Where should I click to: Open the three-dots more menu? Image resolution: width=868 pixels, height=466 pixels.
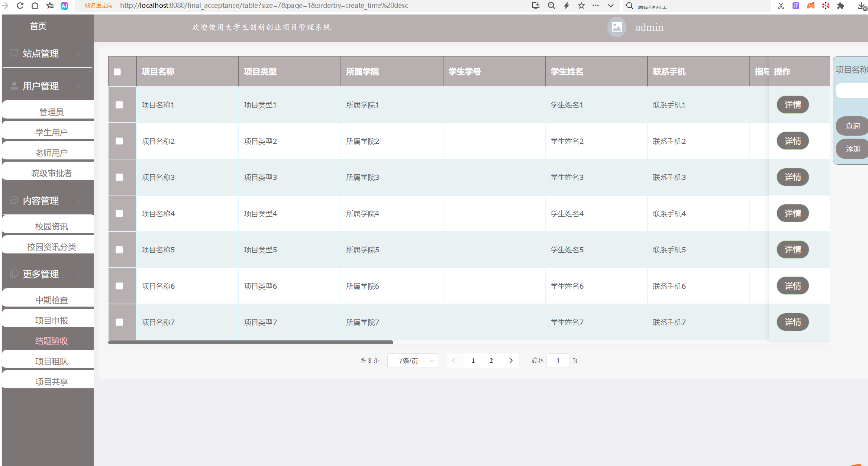[596, 6]
